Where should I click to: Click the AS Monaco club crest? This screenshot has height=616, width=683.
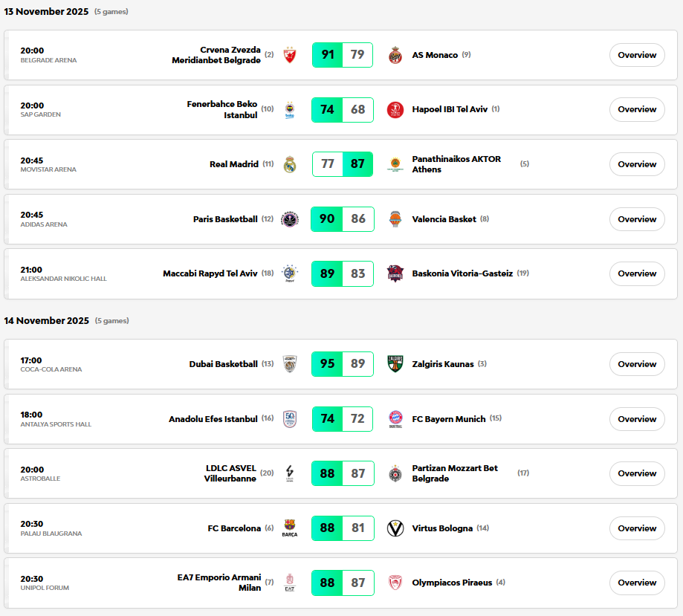click(395, 55)
